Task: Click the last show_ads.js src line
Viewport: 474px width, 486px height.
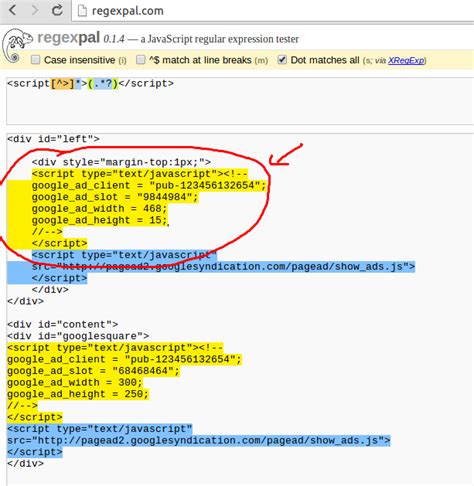Action: click(x=199, y=441)
